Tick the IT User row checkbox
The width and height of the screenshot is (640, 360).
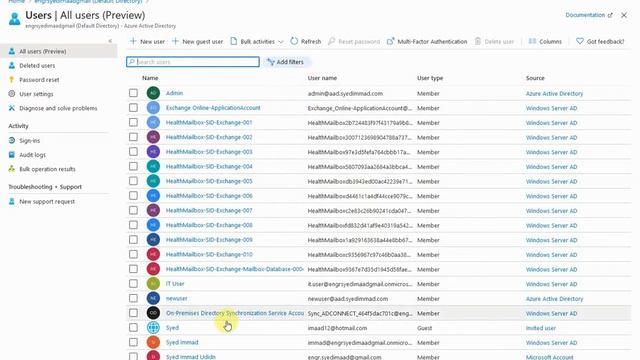[133, 283]
